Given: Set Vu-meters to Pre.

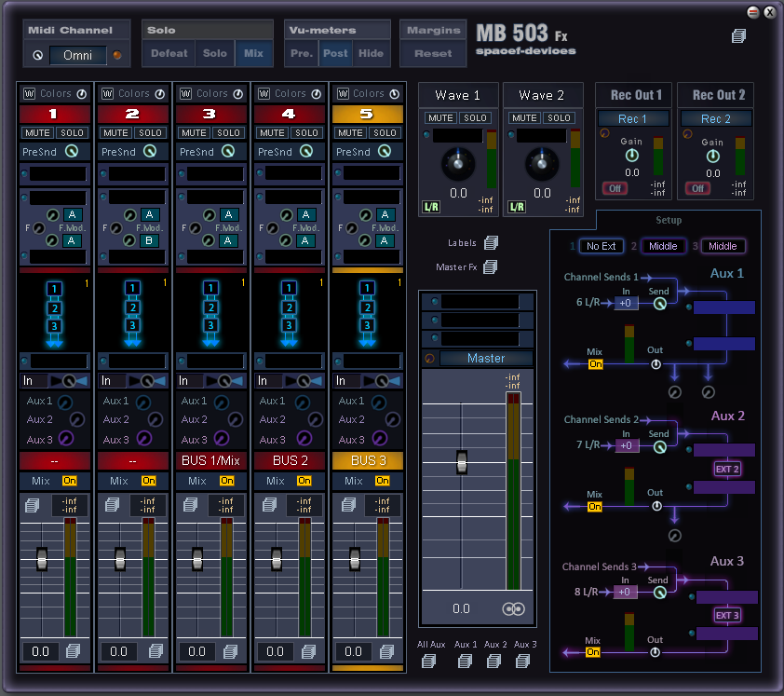Looking at the screenshot, I should (302, 53).
